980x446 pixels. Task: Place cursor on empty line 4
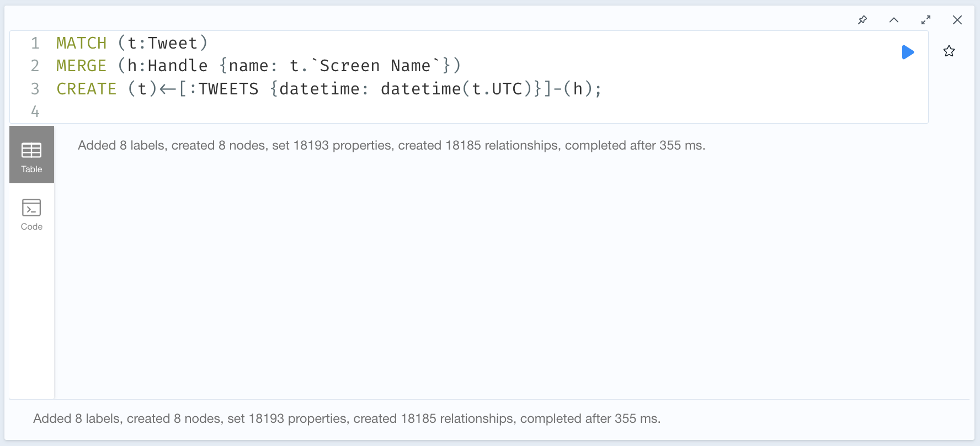(x=469, y=112)
